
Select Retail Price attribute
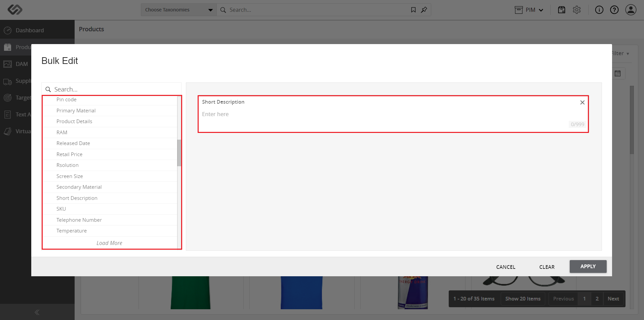(x=110, y=154)
